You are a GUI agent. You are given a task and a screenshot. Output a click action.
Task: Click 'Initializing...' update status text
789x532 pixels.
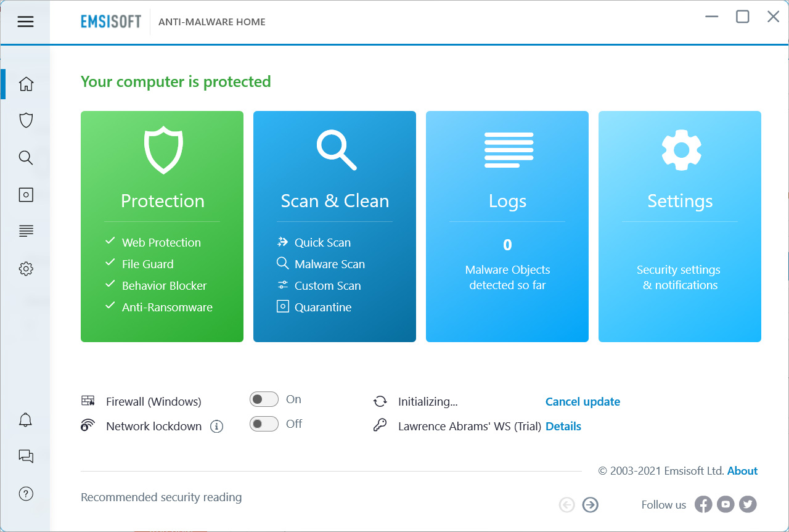pos(428,401)
